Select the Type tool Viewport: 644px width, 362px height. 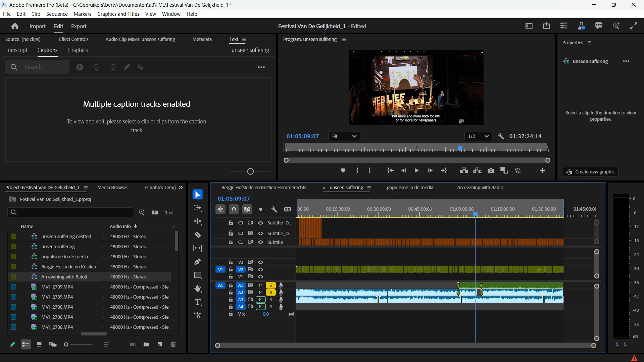point(198,302)
